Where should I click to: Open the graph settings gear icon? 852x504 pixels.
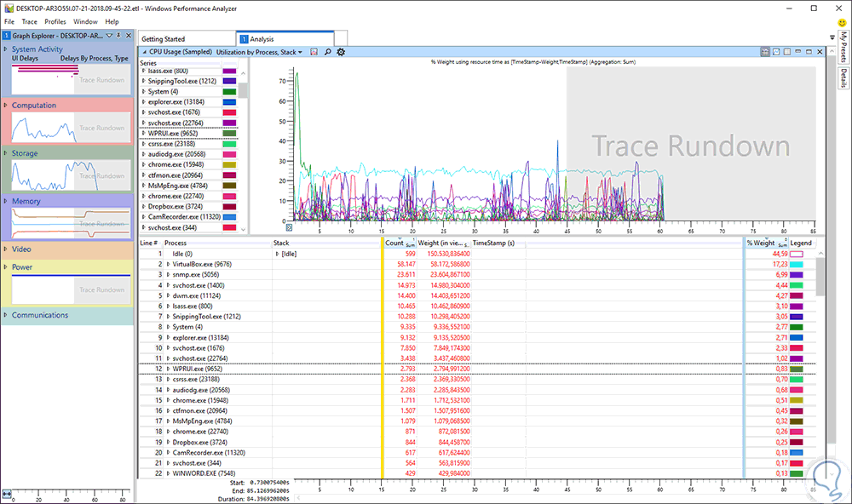[341, 52]
